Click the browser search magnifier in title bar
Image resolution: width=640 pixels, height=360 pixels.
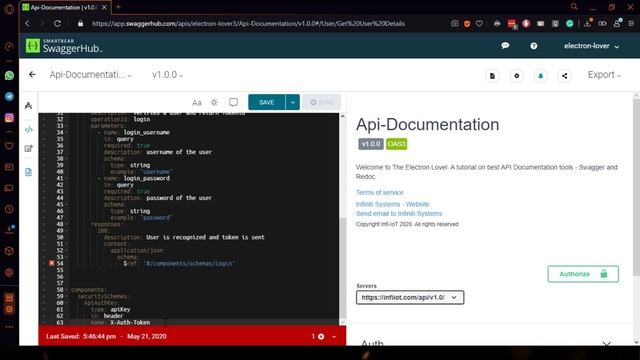tap(574, 7)
